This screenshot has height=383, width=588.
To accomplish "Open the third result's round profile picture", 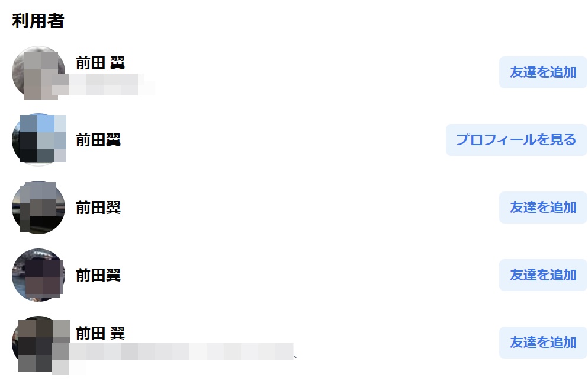I will 38,208.
